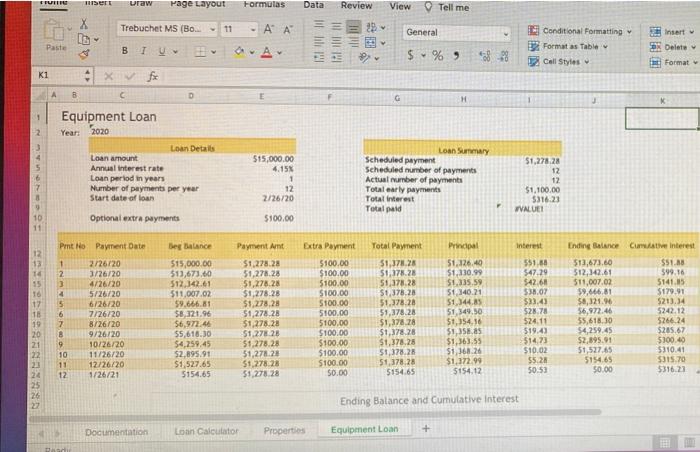Open borders dropdown arrow
Image resolution: width=700 pixels, height=452 pixels.
click(214, 52)
